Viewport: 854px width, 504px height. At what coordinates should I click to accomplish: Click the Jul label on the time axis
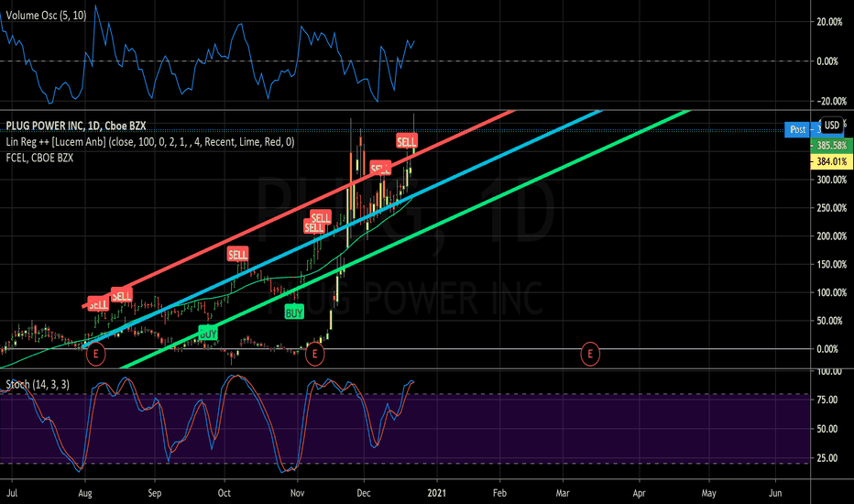pyautogui.click(x=12, y=493)
